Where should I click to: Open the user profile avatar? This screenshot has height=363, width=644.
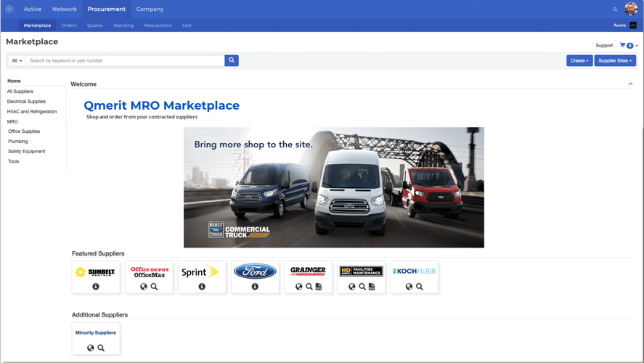(x=631, y=9)
